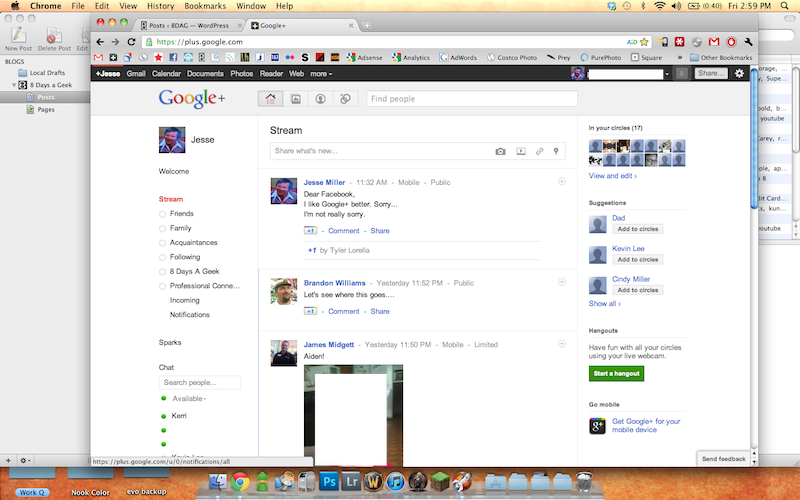Open View and edit circles link
800x500 pixels.
[x=613, y=176]
